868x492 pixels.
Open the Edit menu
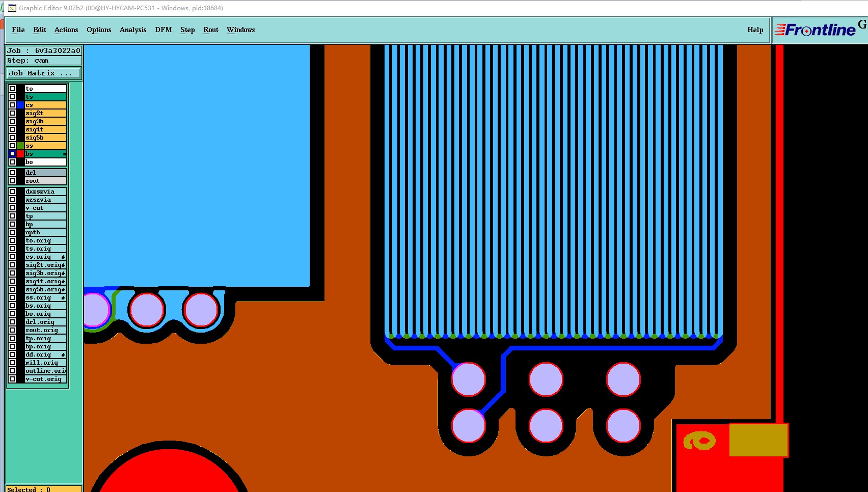(40, 30)
